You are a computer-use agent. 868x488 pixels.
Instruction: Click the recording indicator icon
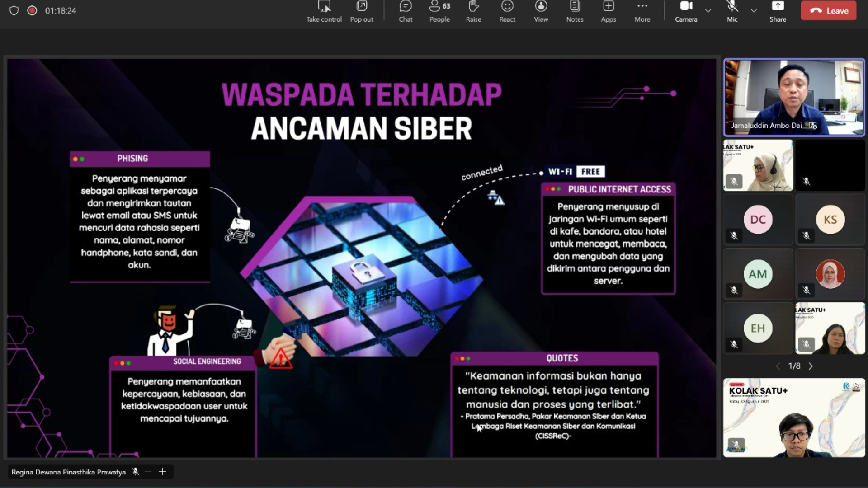pos(32,10)
